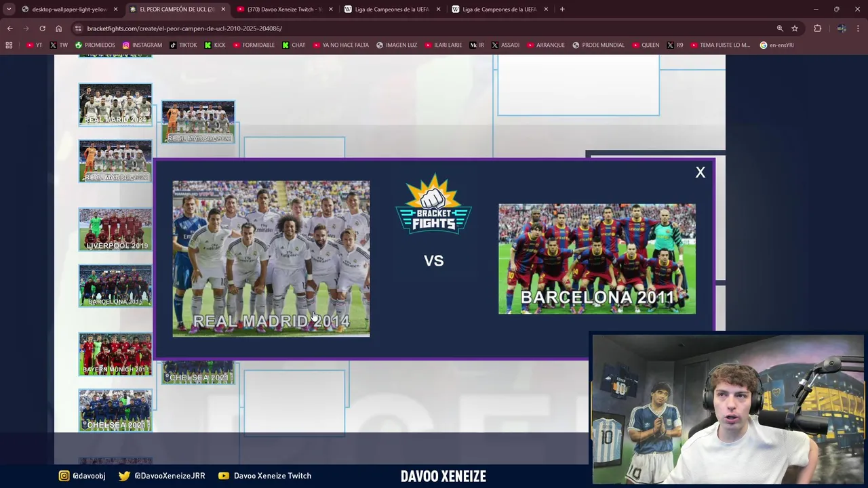Open the ASSADI bookmark

(505, 45)
